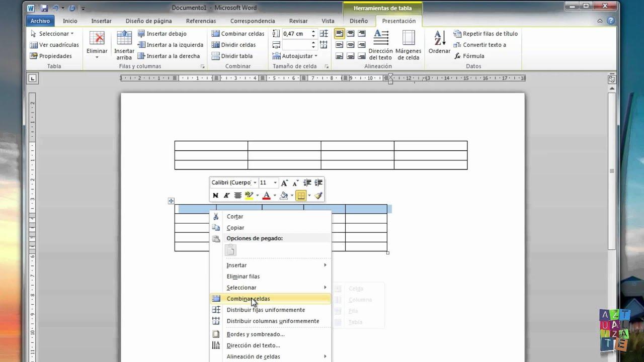Click the cell height up stepper arrow
The image size is (644, 362).
313,31
